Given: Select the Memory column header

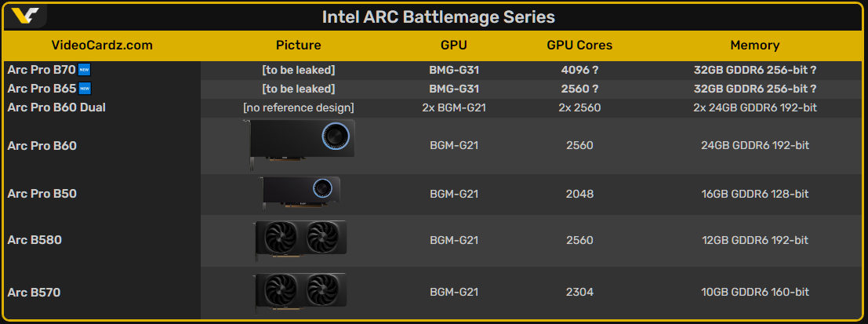Looking at the screenshot, I should tap(754, 46).
